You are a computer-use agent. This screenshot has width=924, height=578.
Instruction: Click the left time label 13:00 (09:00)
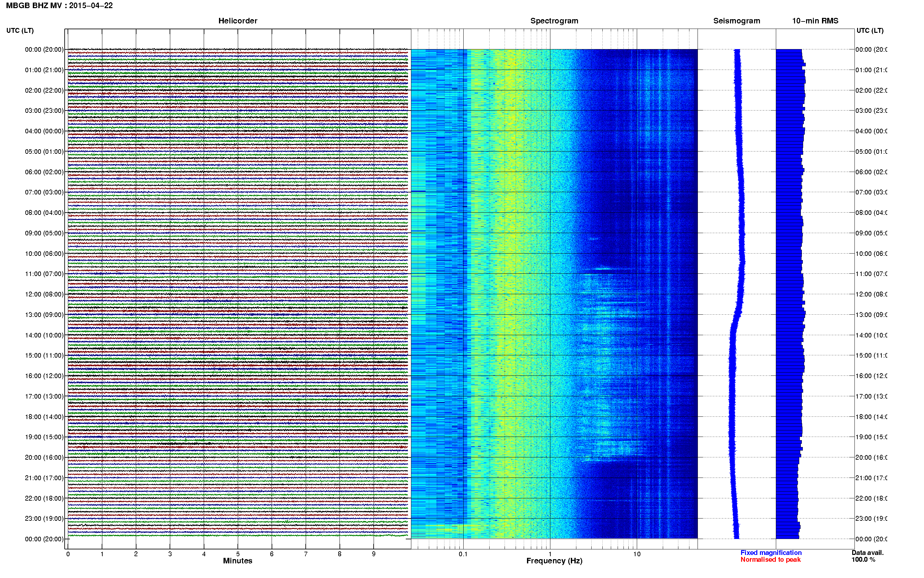coord(44,315)
